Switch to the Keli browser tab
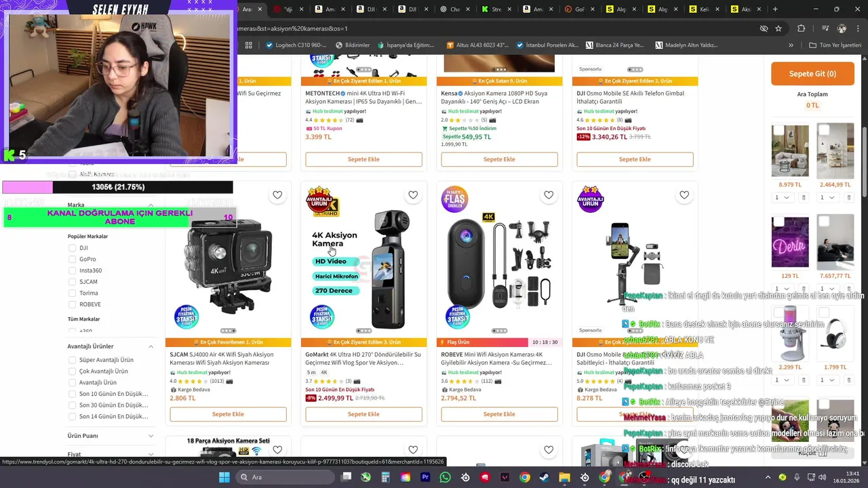 (703, 9)
